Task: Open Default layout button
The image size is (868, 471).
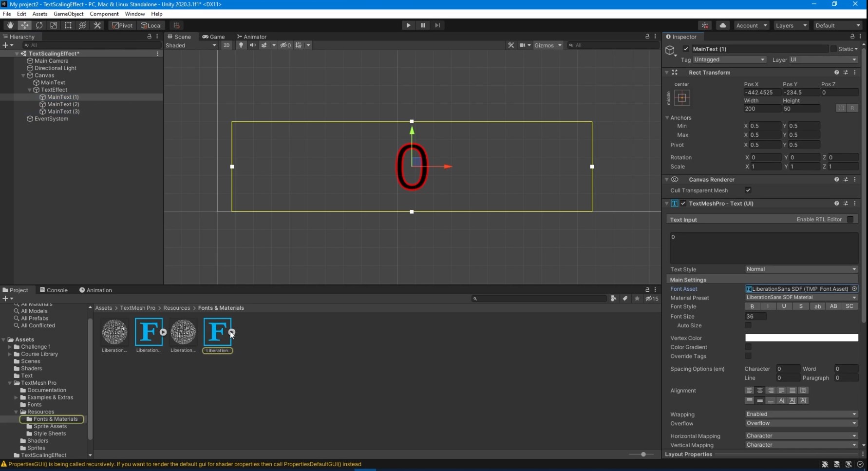Action: coord(838,25)
